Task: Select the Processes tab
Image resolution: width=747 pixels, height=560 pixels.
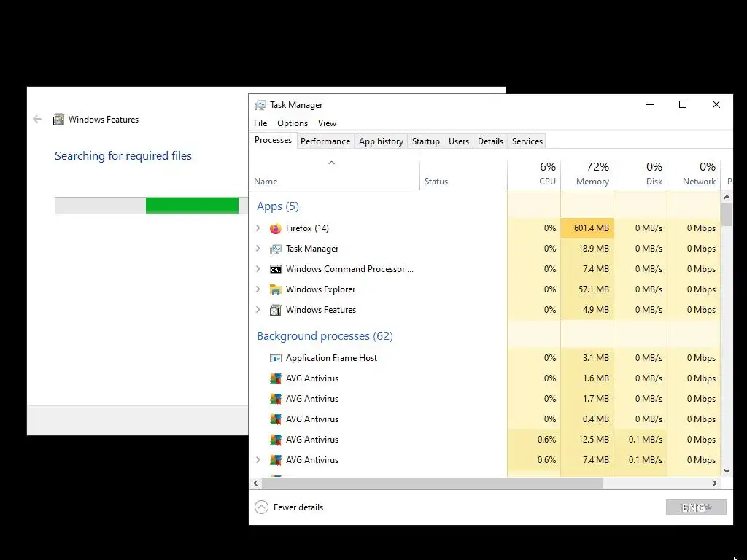Action: pyautogui.click(x=273, y=140)
